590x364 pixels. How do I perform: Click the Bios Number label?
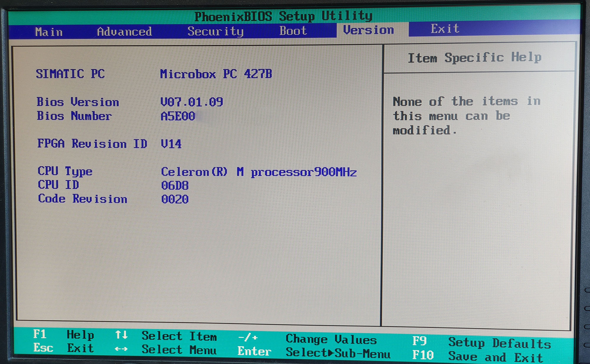(74, 116)
